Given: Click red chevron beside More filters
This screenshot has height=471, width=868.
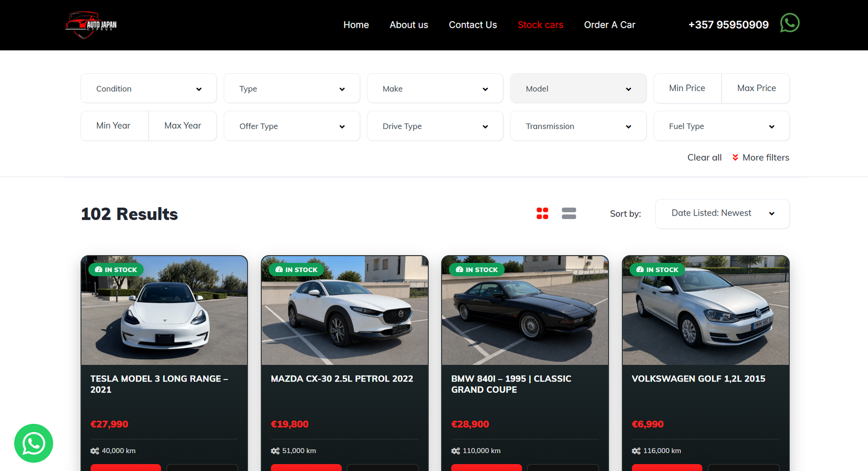Looking at the screenshot, I should pyautogui.click(x=735, y=158).
